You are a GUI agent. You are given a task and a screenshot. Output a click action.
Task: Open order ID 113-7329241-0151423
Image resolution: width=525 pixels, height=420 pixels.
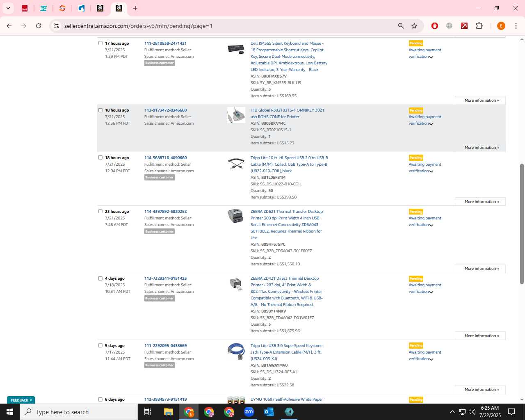coord(165,278)
